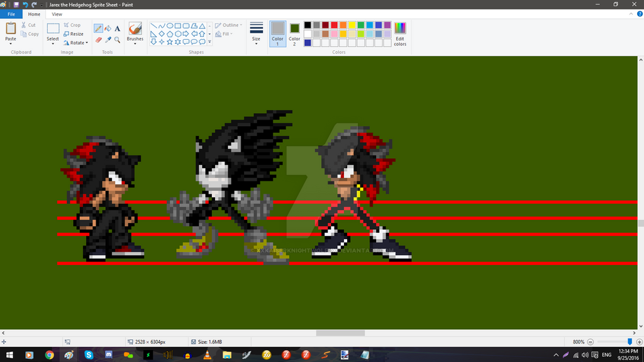
Task: Click the Cut button
Action: click(x=29, y=25)
